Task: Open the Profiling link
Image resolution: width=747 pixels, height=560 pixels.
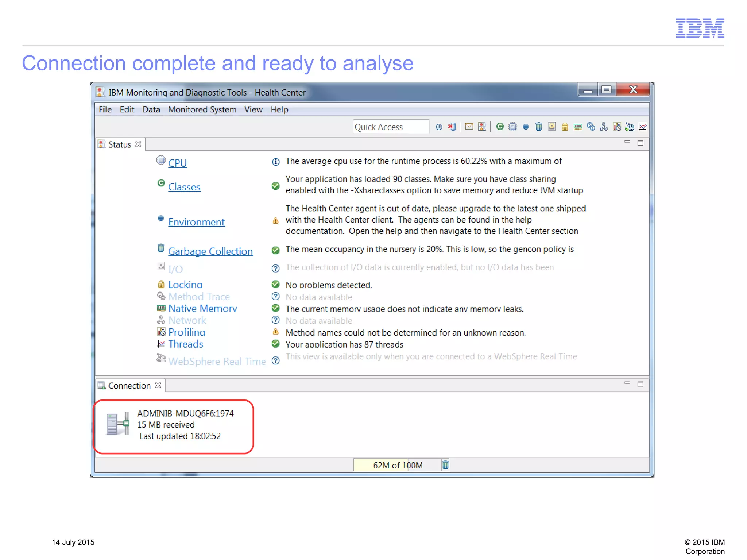Action: [187, 332]
